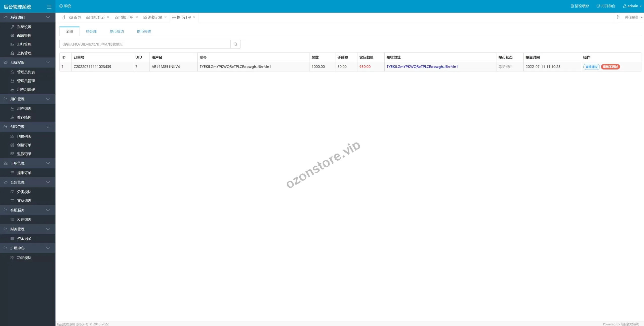Viewport: 644px width, 326px height.
Task: Click the blue receiving address link
Action: pos(422,67)
